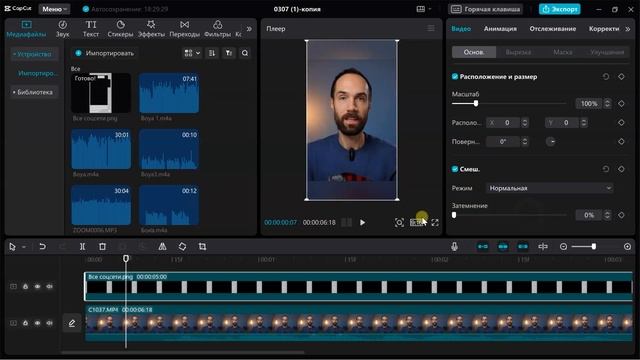
Task: Switch to the Звук tab
Action: [62, 29]
